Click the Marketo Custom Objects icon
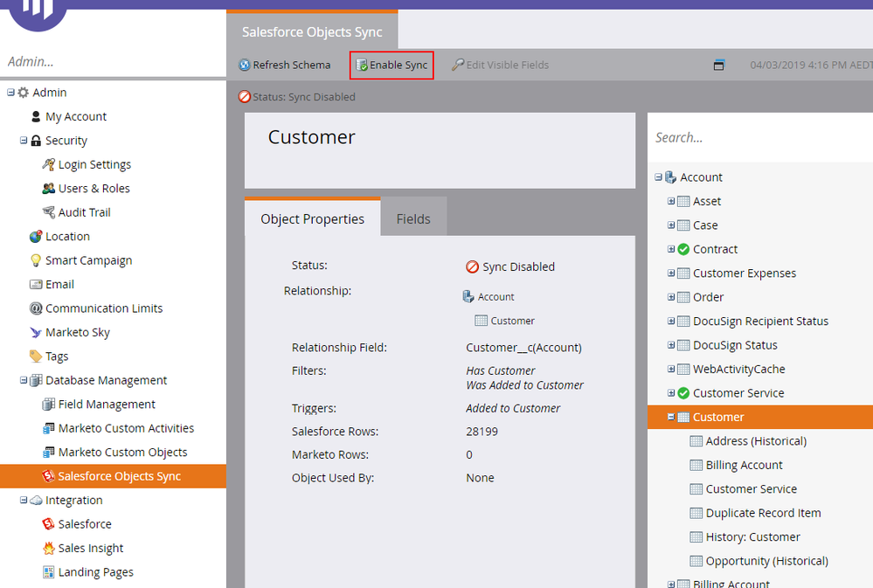The width and height of the screenshot is (873, 588). pos(48,452)
